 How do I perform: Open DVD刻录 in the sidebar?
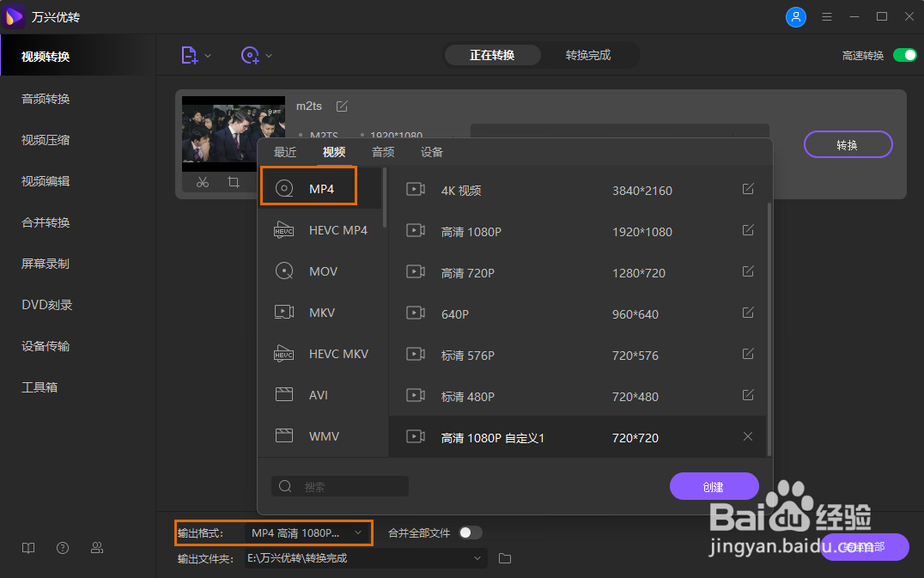coord(47,305)
